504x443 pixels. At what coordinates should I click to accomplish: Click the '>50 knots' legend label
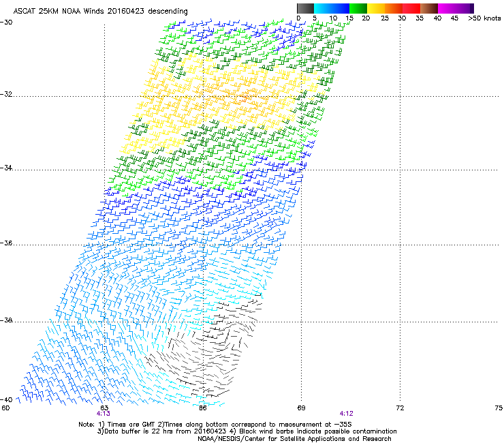point(484,18)
